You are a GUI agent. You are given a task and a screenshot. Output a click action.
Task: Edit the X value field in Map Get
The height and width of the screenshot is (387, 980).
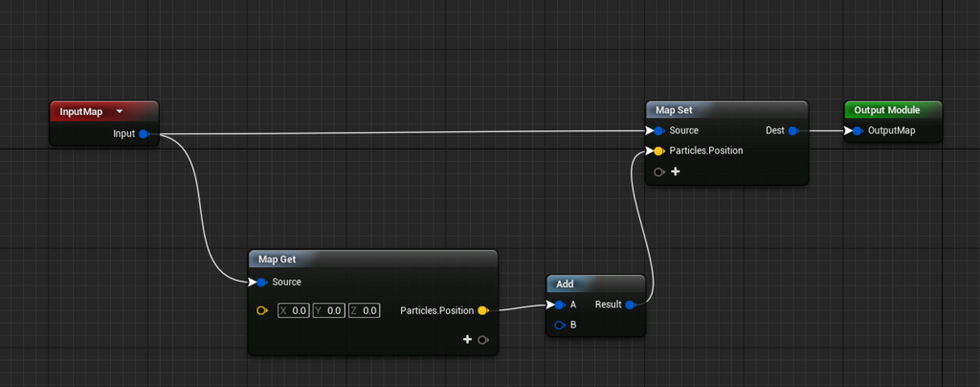pyautogui.click(x=294, y=310)
